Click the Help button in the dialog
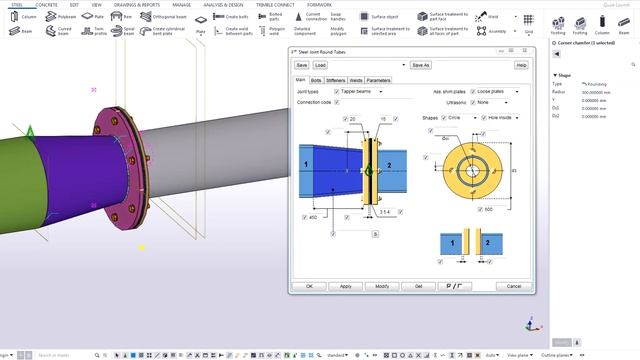 click(521, 65)
